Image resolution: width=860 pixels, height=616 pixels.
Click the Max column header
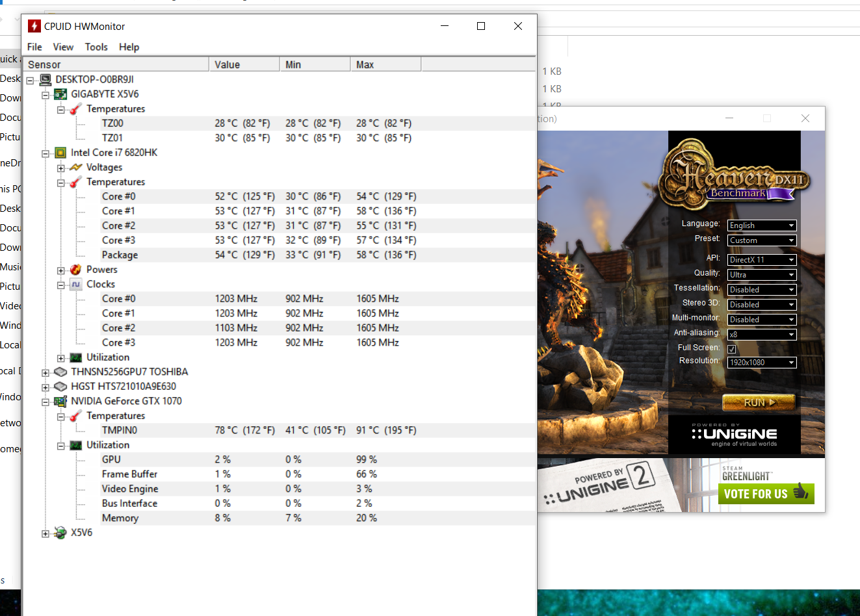[386, 64]
